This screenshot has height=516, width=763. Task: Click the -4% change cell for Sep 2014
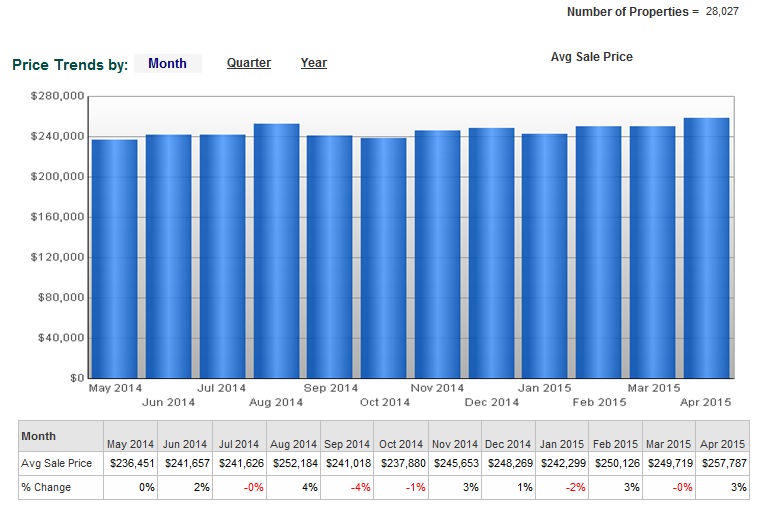[x=345, y=488]
